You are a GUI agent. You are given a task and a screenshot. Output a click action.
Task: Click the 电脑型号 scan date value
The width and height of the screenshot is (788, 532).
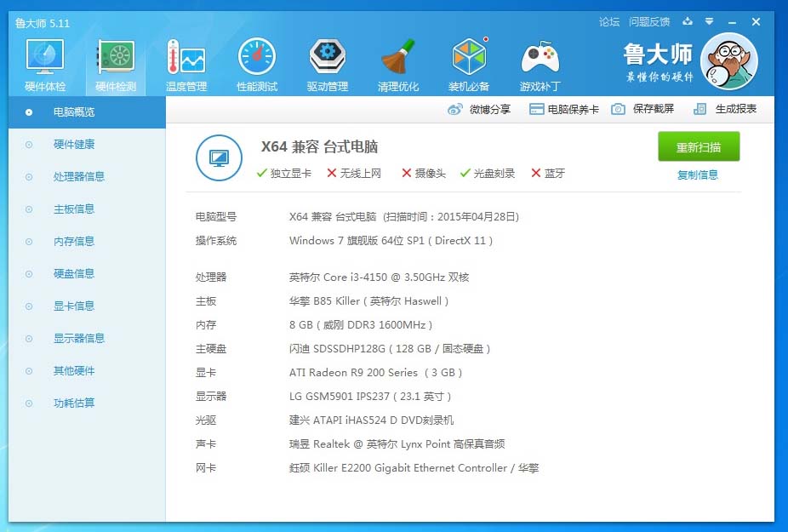404,217
